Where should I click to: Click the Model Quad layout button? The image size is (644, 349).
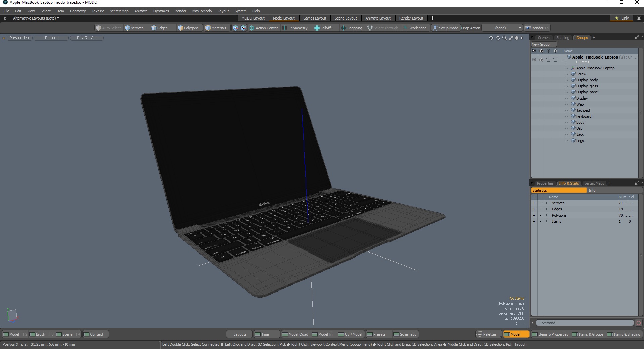pos(295,334)
